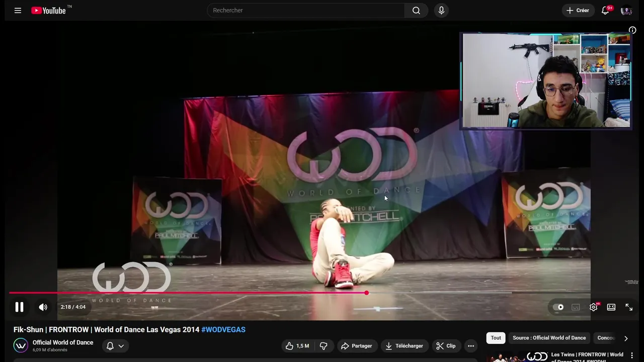Select the partially shown Concou chip
The width and height of the screenshot is (644, 362).
point(606,338)
